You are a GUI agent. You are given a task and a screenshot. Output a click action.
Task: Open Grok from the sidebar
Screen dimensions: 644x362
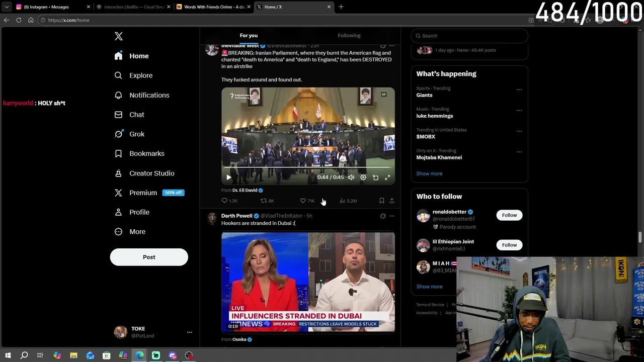(x=129, y=134)
